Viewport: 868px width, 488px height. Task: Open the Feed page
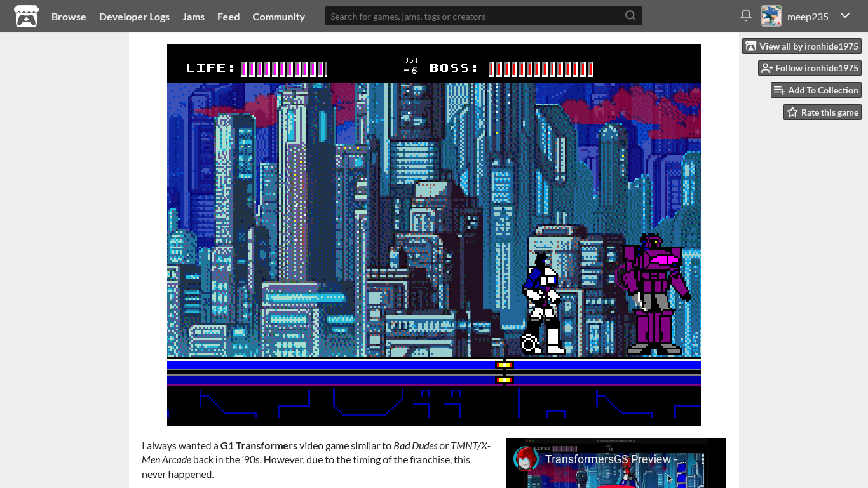(x=228, y=17)
